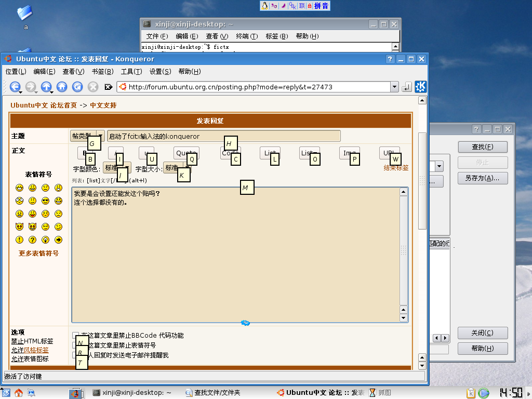This screenshot has width=532, height=399.
Task: Click the green play-shaped tray icon
Action: point(484,393)
